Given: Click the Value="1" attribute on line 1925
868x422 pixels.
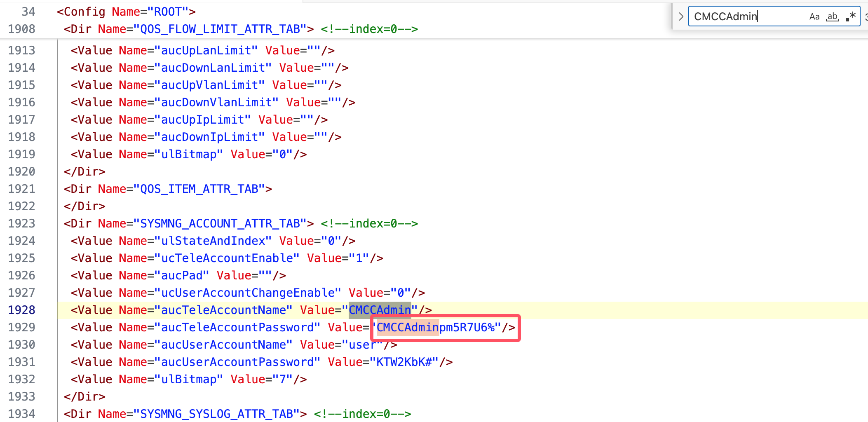Looking at the screenshot, I should click(338, 258).
